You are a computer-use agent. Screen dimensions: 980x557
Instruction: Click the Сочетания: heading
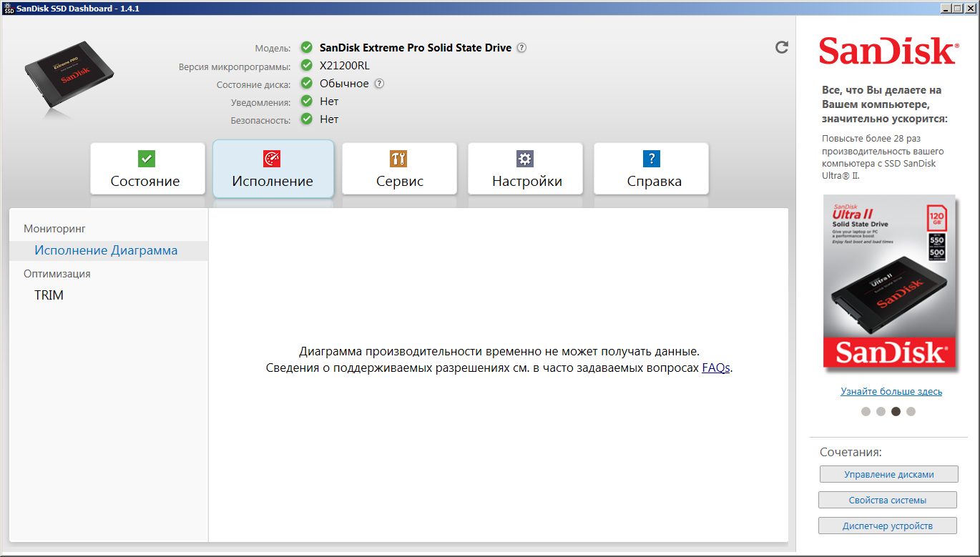coord(851,452)
